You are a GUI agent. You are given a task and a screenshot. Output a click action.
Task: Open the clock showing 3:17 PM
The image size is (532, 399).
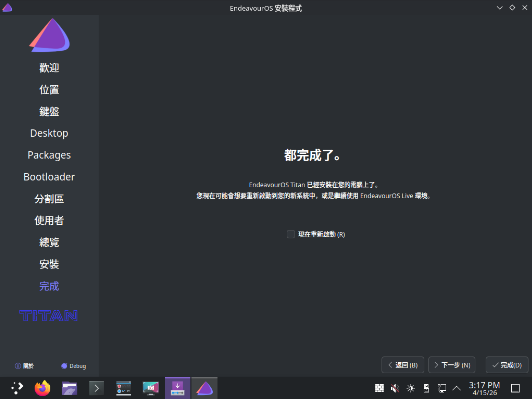click(484, 388)
